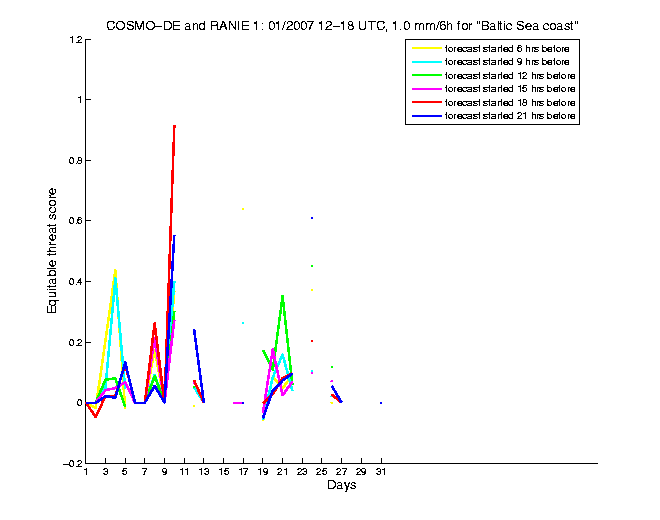Click x-axis tick label '13'
The image size is (660, 520).
click(x=204, y=472)
